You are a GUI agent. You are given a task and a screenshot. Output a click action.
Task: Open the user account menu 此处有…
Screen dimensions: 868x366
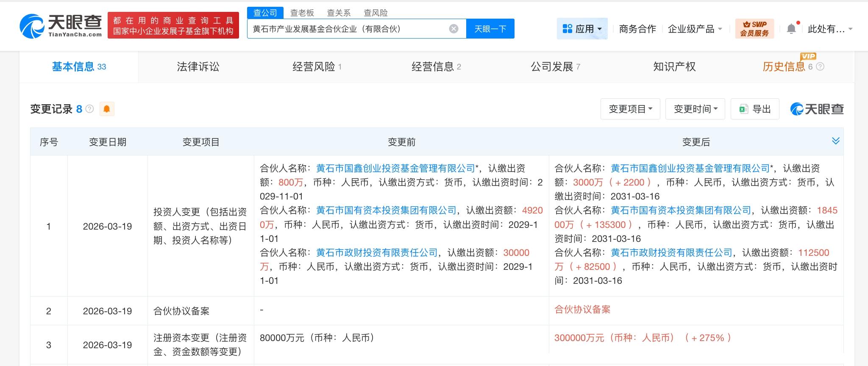pos(830,29)
